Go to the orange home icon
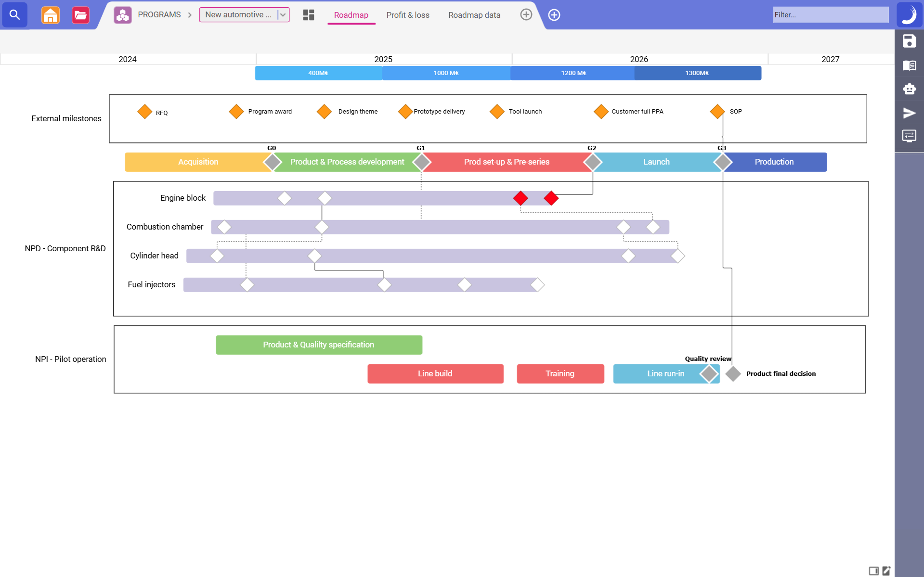 tap(50, 15)
